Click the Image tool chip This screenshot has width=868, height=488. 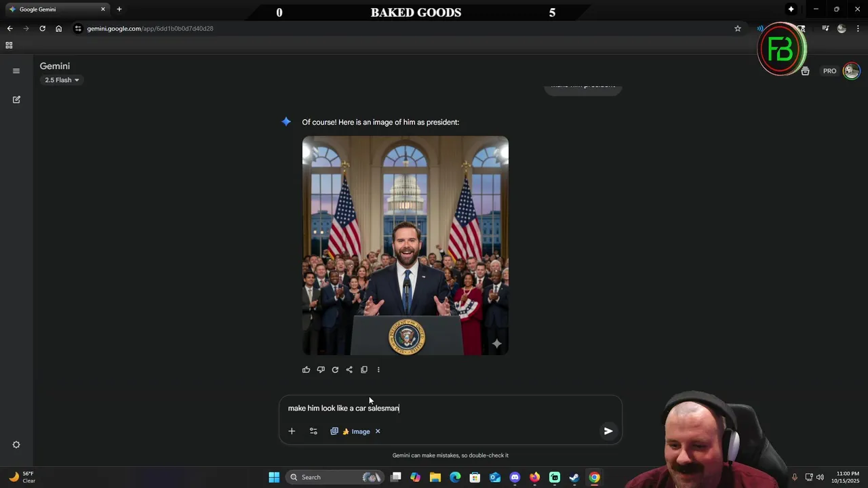(351, 431)
